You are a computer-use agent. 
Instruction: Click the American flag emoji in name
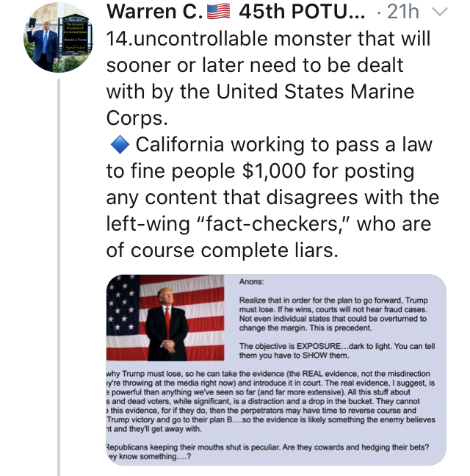coord(218,12)
